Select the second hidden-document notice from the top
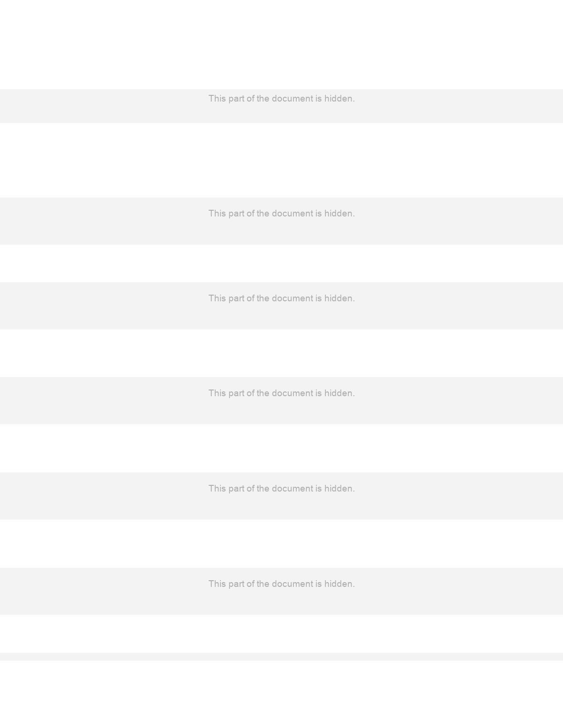 pos(281,221)
